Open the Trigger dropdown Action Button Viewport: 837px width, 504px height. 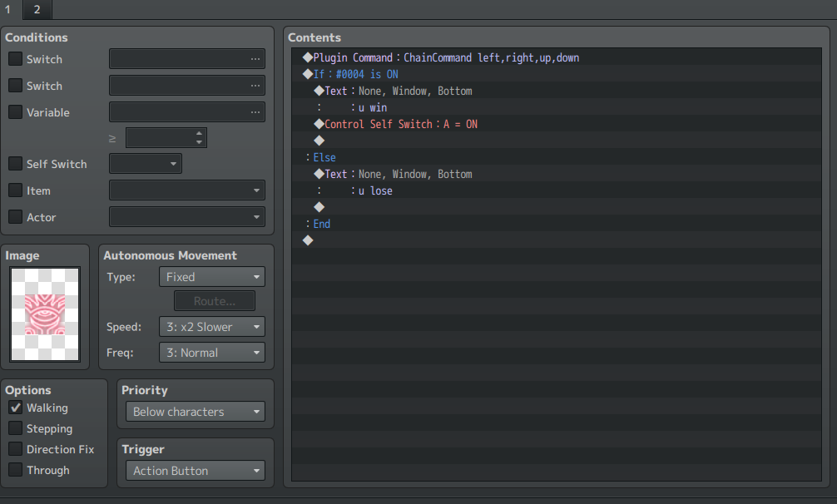[x=196, y=471]
